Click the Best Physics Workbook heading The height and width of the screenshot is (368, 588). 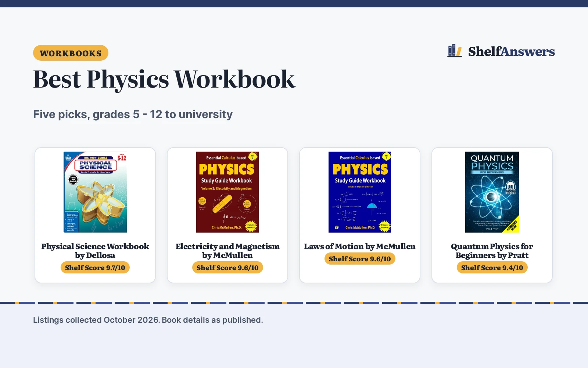tap(164, 79)
